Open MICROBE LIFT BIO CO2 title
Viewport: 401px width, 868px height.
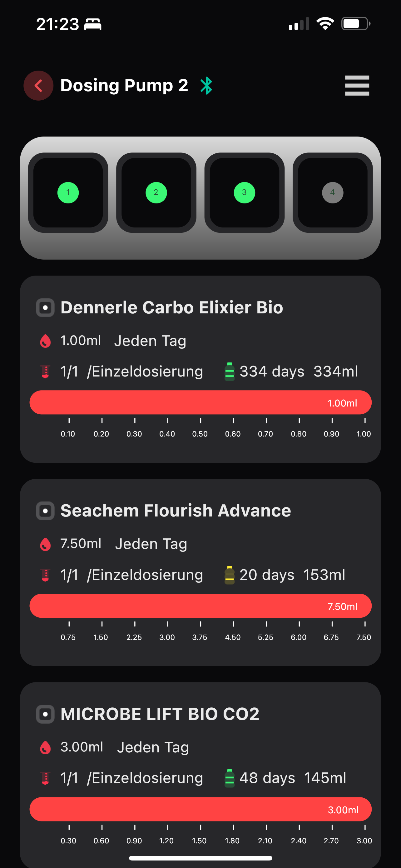pyautogui.click(x=160, y=714)
